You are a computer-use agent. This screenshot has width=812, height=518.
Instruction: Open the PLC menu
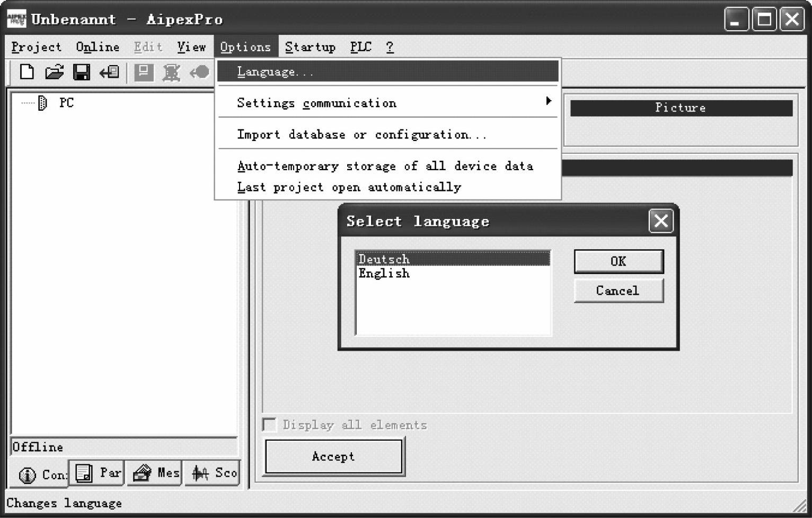(x=360, y=47)
